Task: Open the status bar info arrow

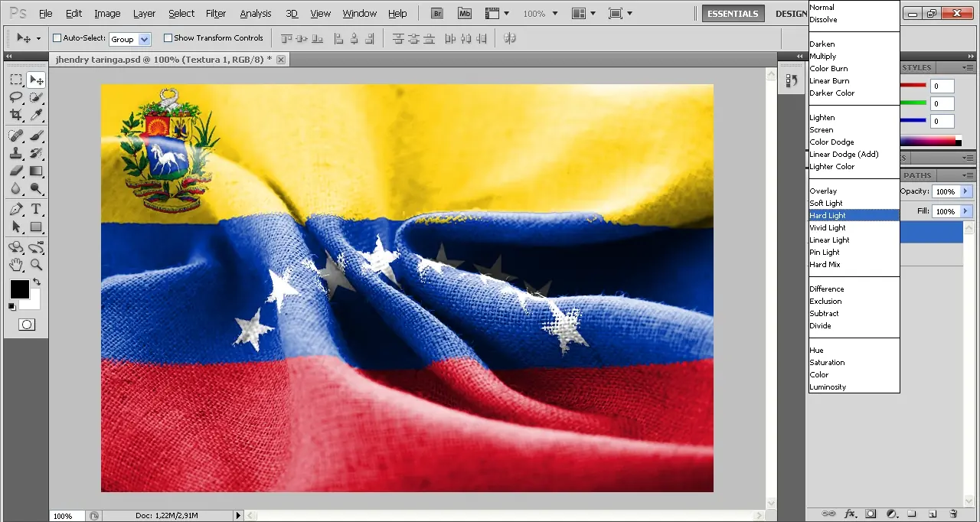Action: [239, 516]
